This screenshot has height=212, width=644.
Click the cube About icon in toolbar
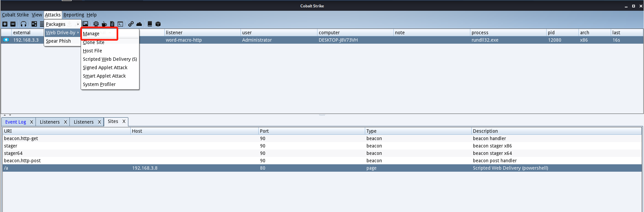158,24
